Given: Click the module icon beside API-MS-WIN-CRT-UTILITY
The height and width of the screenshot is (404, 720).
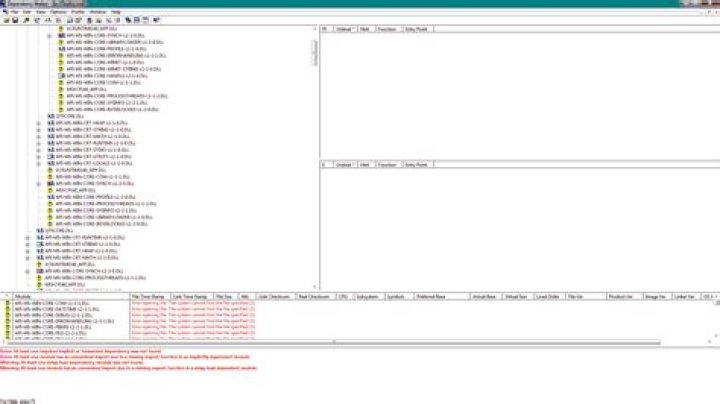Looking at the screenshot, I should [x=51, y=157].
